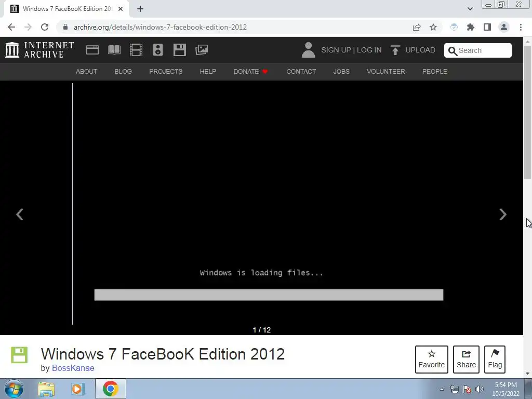Open a new browser tab
Viewport: 532px width, 399px height.
click(140, 9)
